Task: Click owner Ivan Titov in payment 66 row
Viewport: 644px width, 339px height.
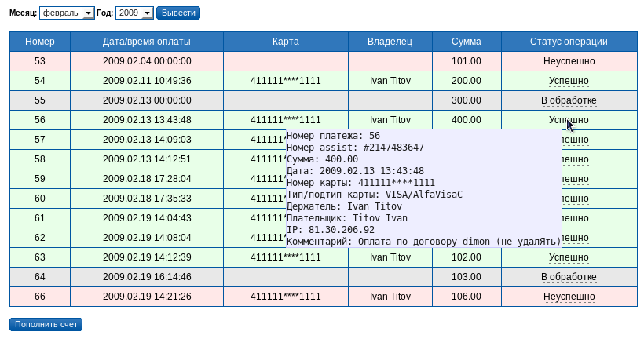Action: click(390, 297)
